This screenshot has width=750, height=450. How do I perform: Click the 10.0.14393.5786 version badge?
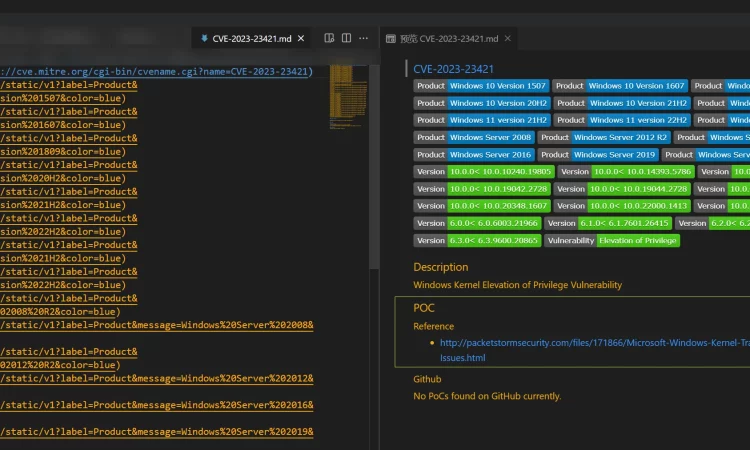pos(626,172)
